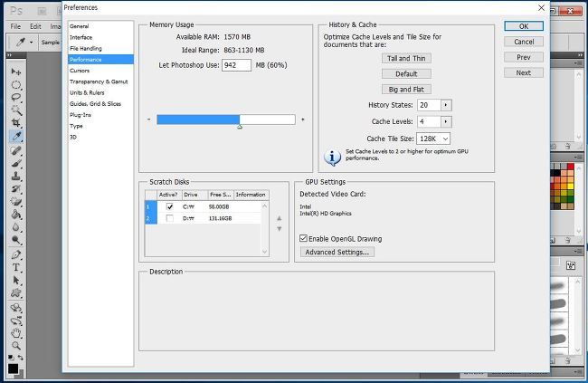The width and height of the screenshot is (588, 383).
Task: Select the Magic Wand tool
Action: coord(15,110)
